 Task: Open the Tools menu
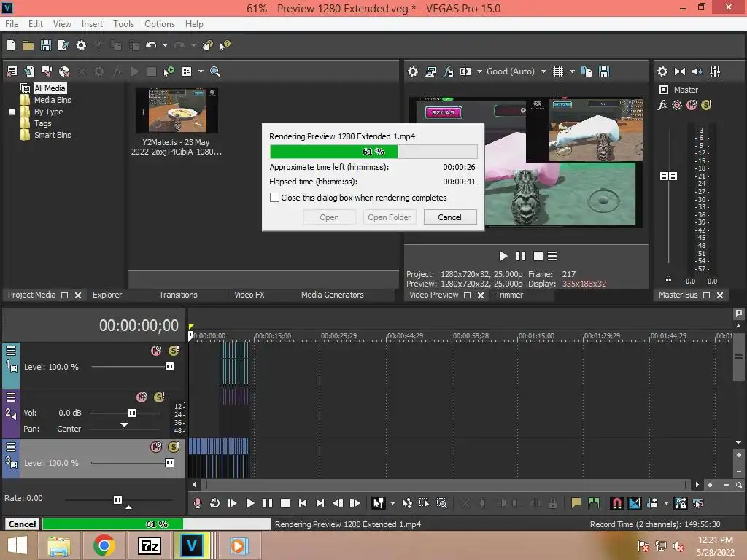[123, 24]
